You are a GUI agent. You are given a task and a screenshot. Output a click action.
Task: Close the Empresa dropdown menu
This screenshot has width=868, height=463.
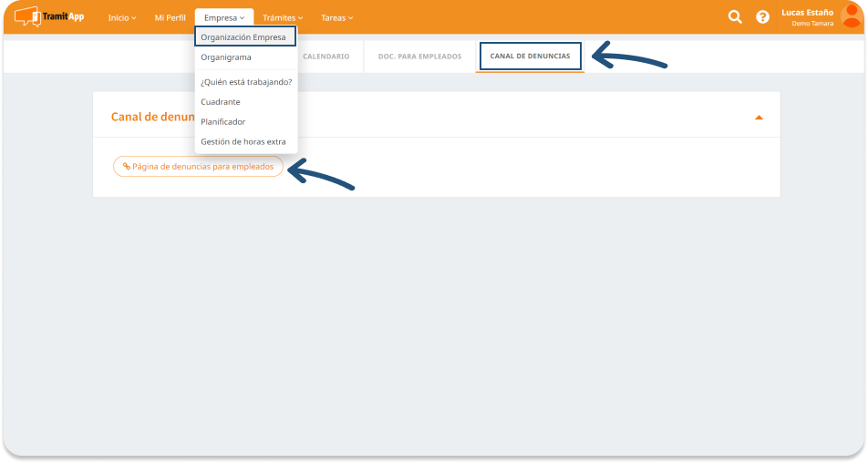click(x=223, y=18)
